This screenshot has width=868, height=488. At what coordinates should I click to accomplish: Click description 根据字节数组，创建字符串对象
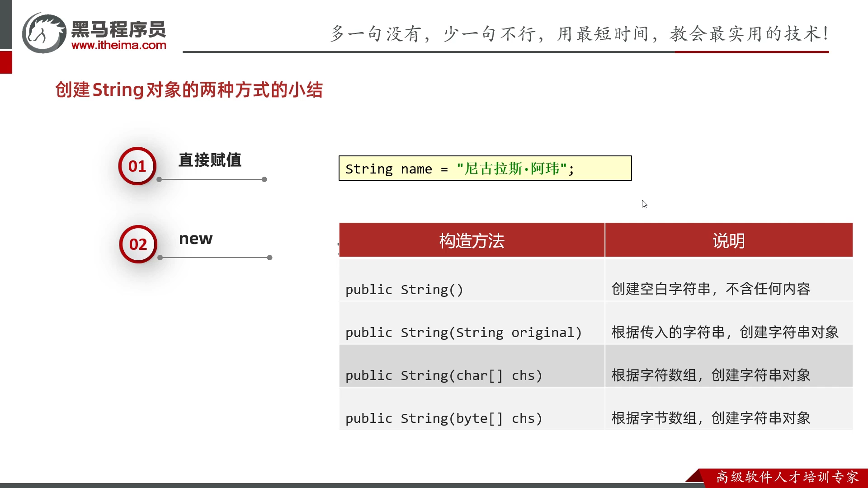point(711,418)
